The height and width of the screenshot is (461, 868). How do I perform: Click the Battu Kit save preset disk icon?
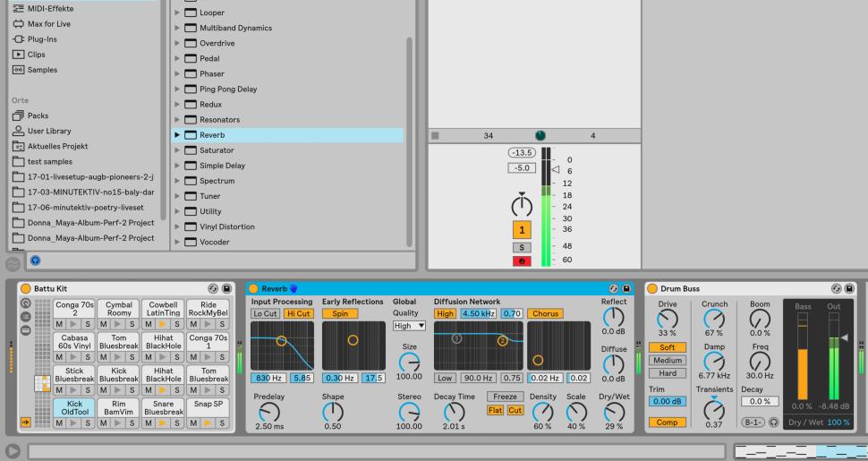click(x=226, y=289)
